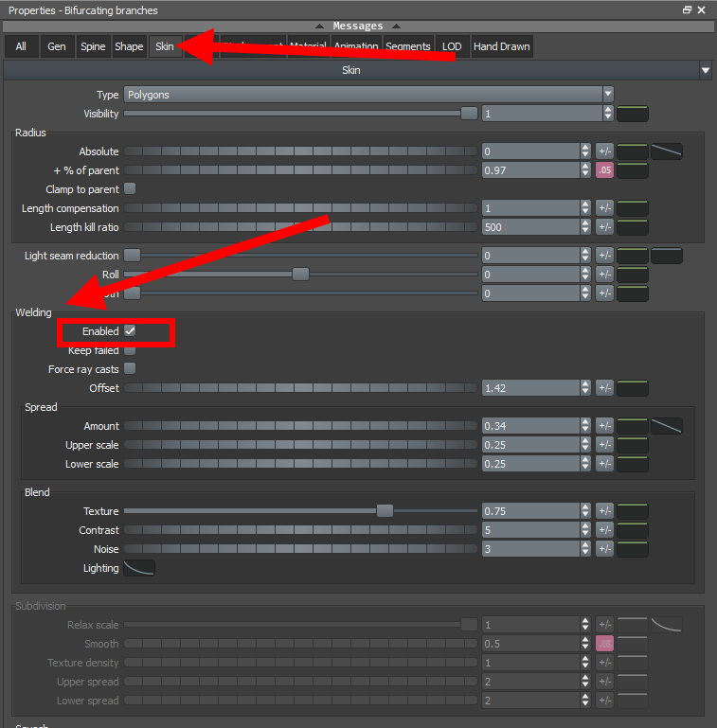The height and width of the screenshot is (728, 717).
Task: Click Upper scale variance +/- button
Action: [x=604, y=445]
